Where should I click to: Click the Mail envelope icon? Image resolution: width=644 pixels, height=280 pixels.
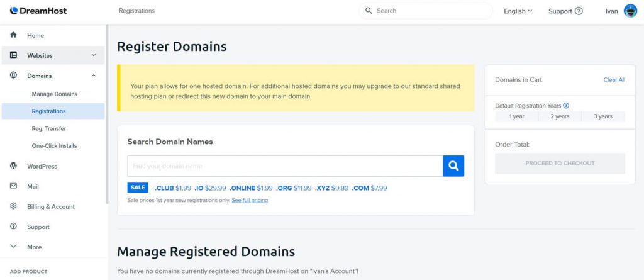[x=14, y=186]
